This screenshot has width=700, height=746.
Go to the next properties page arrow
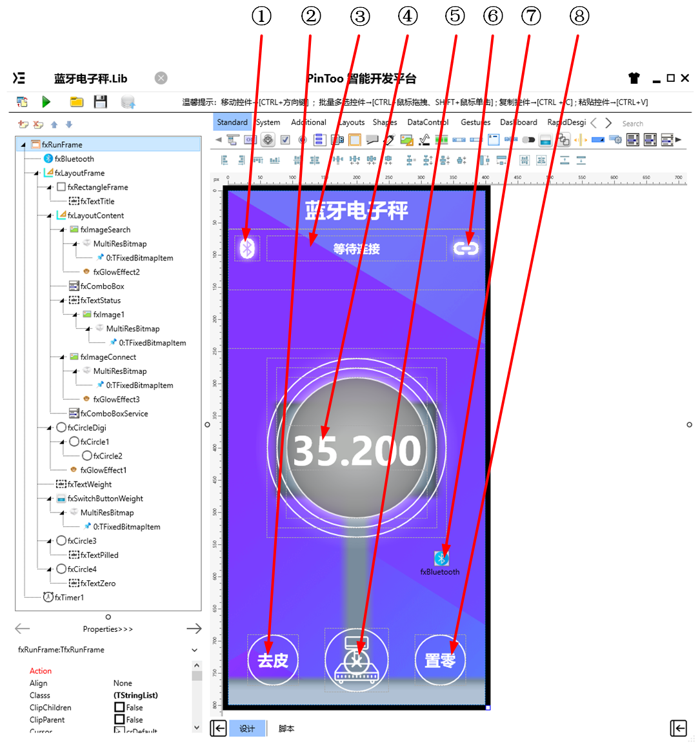pyautogui.click(x=194, y=629)
